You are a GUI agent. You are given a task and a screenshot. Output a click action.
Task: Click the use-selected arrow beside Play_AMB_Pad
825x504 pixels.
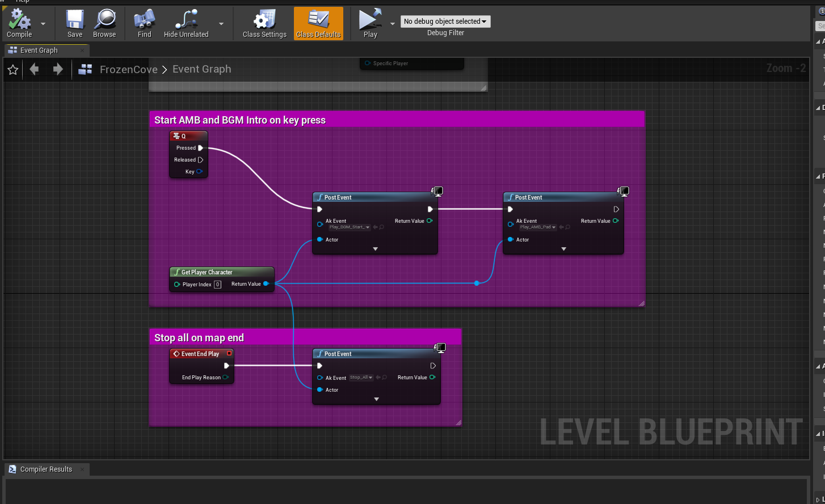click(x=561, y=227)
